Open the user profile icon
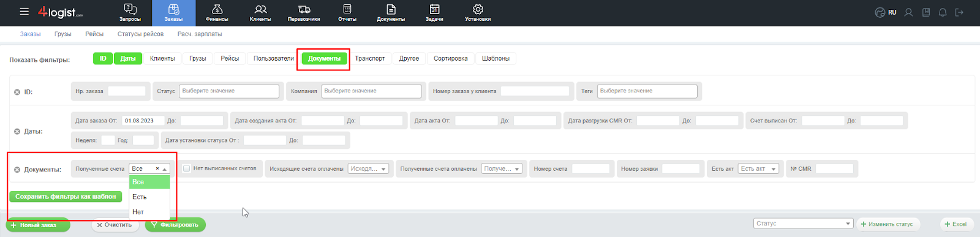This screenshot has height=237, width=980. pyautogui.click(x=909, y=12)
